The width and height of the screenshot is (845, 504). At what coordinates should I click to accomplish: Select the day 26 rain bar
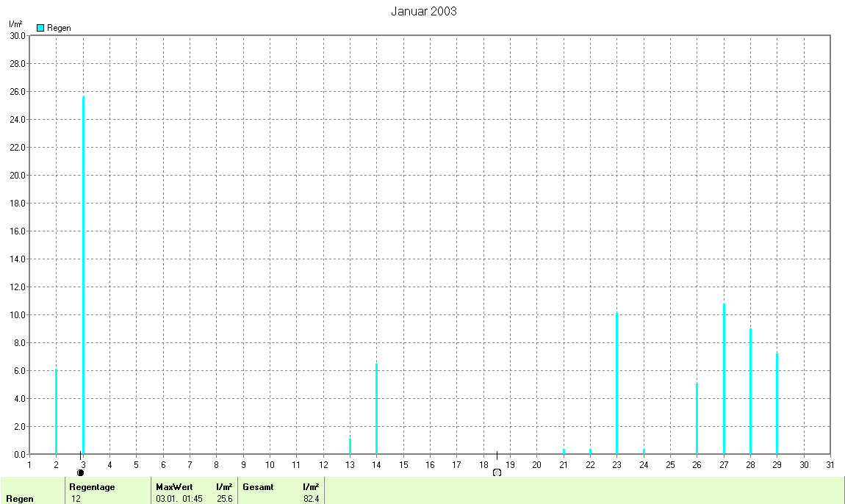click(x=697, y=418)
